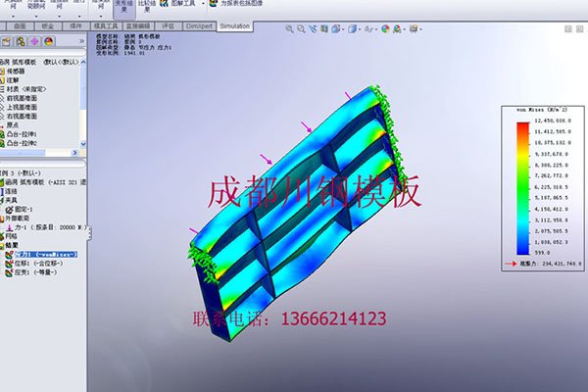Click the 固定-1 fixture icon

pyautogui.click(x=10, y=210)
